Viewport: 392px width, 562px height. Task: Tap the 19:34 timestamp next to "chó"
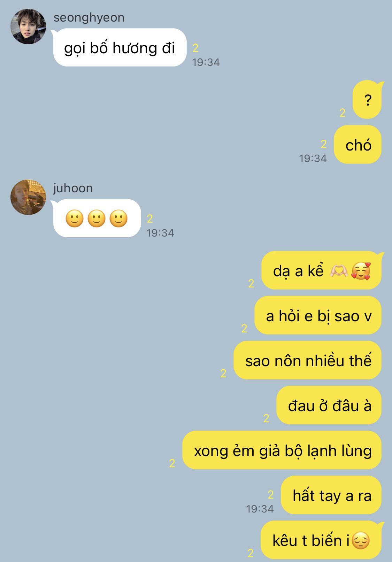(x=313, y=159)
